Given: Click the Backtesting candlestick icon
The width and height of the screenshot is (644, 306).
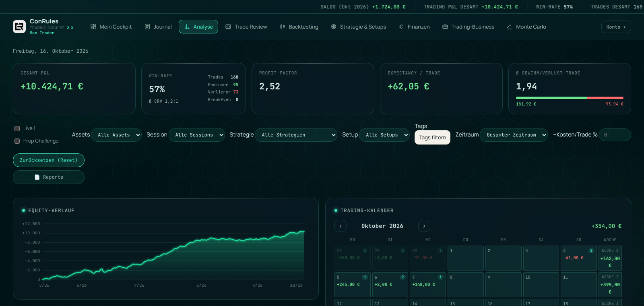Looking at the screenshot, I should click(x=283, y=27).
